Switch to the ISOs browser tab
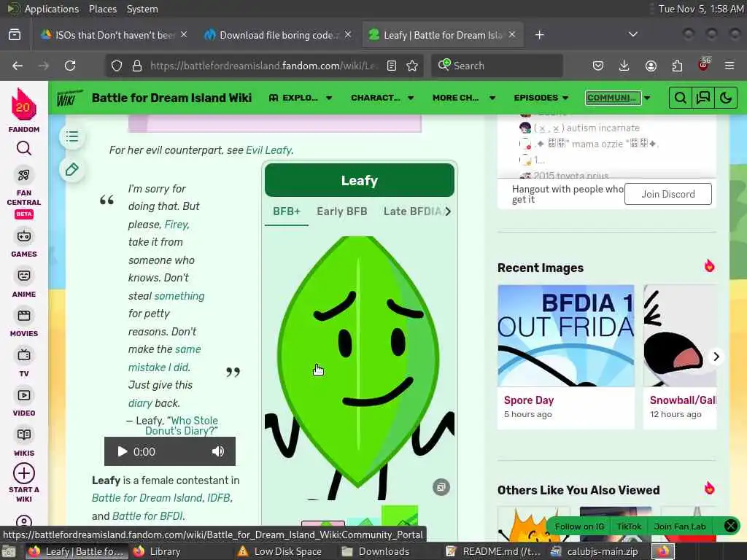The height and width of the screenshot is (560, 747). (x=114, y=35)
